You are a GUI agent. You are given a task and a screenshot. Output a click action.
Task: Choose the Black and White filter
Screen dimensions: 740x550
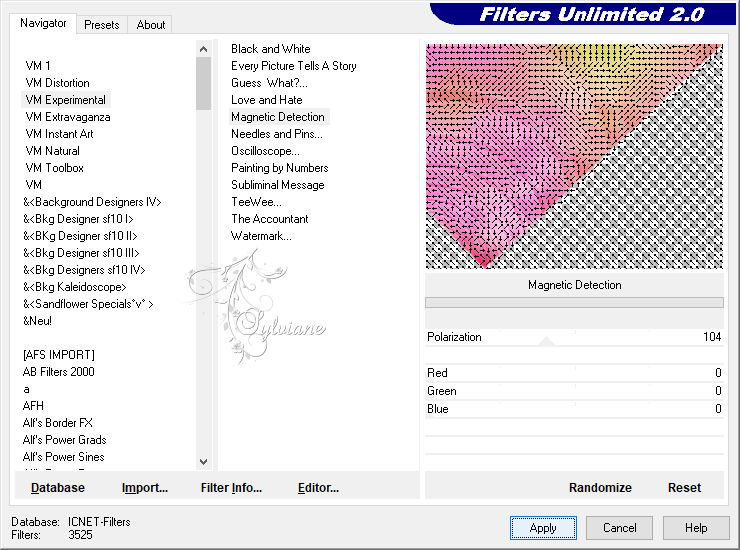click(x=270, y=49)
